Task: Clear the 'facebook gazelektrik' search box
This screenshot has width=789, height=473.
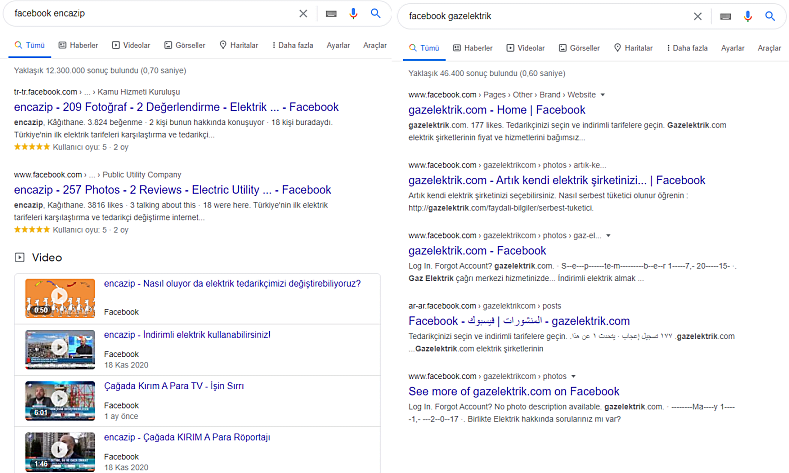Action: pos(697,17)
